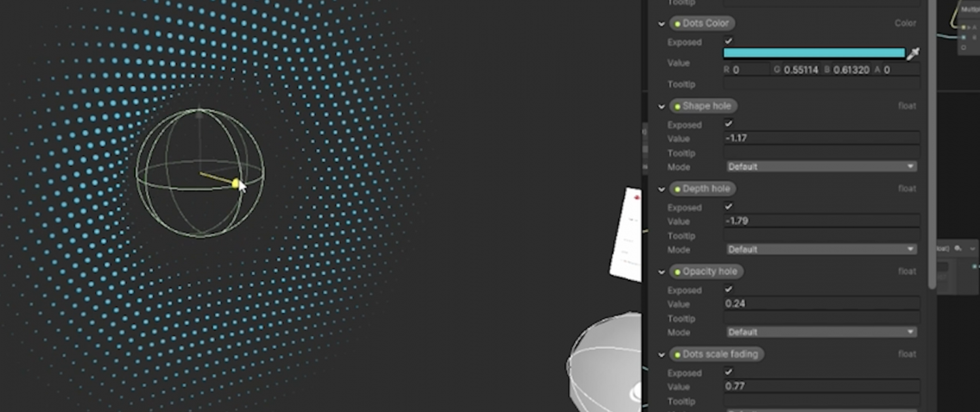Collapse the Depth hole section chevron

click(x=661, y=190)
